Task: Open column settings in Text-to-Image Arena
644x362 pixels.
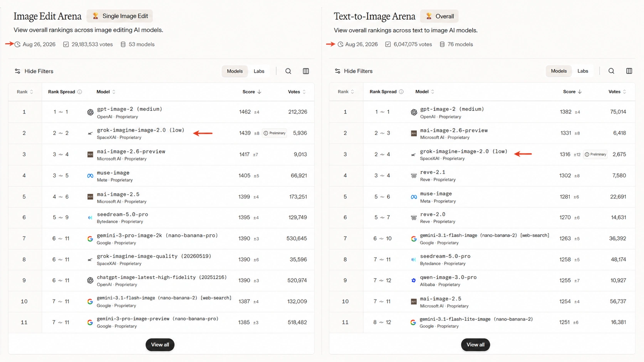Action: click(x=629, y=71)
